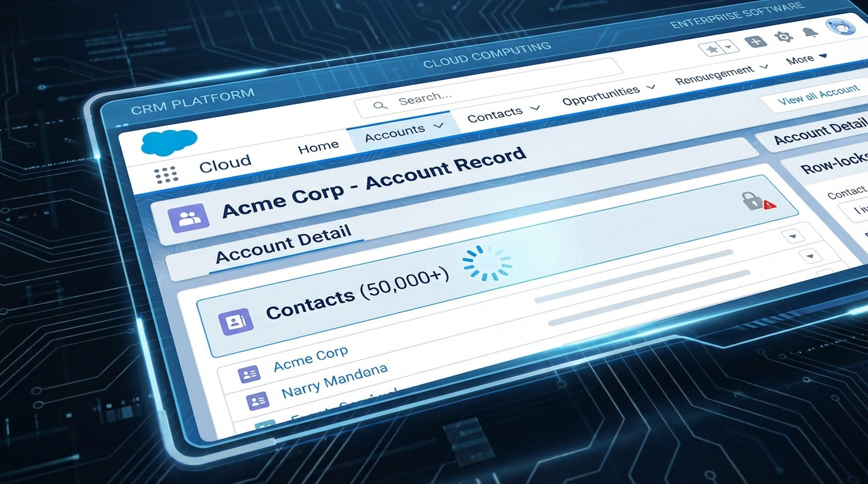Open the user avatar profile menu
The width and height of the screenshot is (868, 484).
pyautogui.click(x=840, y=27)
